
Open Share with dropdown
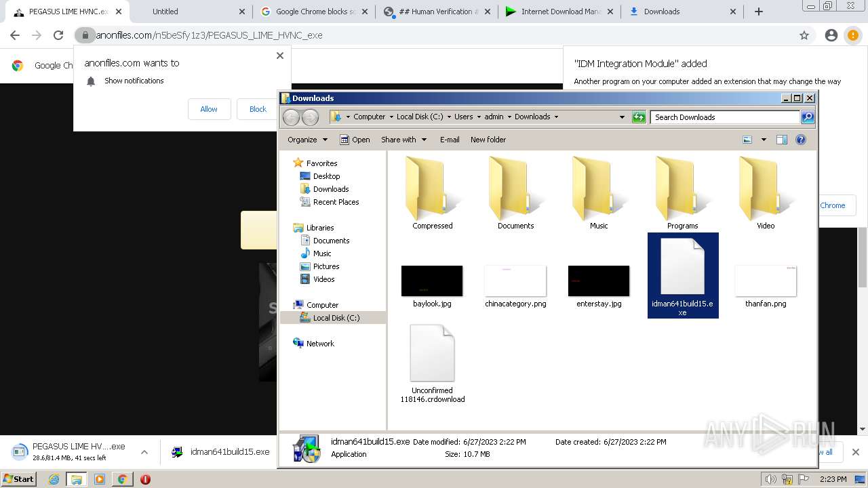click(404, 140)
